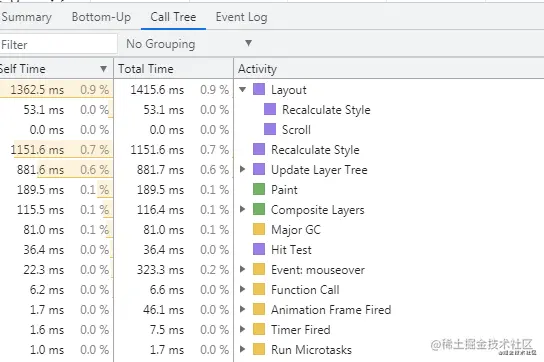Click the yellow Major GC color square
The width and height of the screenshot is (544, 362).
pos(259,229)
